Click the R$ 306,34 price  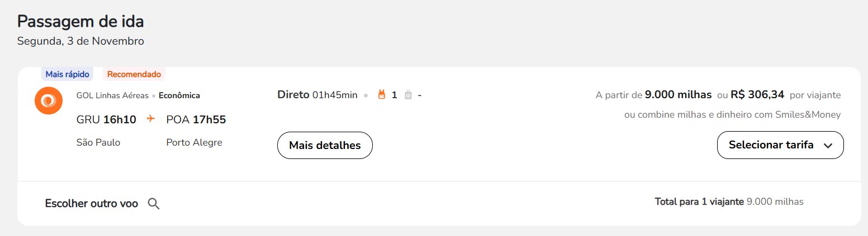[x=757, y=94]
